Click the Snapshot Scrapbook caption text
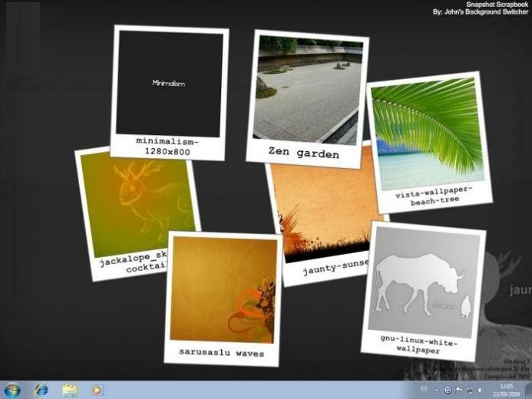This screenshot has height=399, width=532. coord(497,5)
